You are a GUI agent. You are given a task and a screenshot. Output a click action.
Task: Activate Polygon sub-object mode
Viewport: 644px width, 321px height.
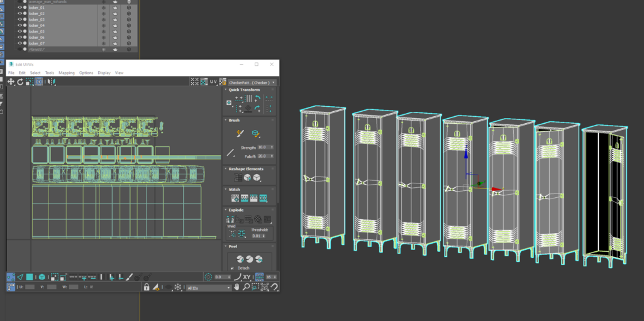pyautogui.click(x=30, y=276)
